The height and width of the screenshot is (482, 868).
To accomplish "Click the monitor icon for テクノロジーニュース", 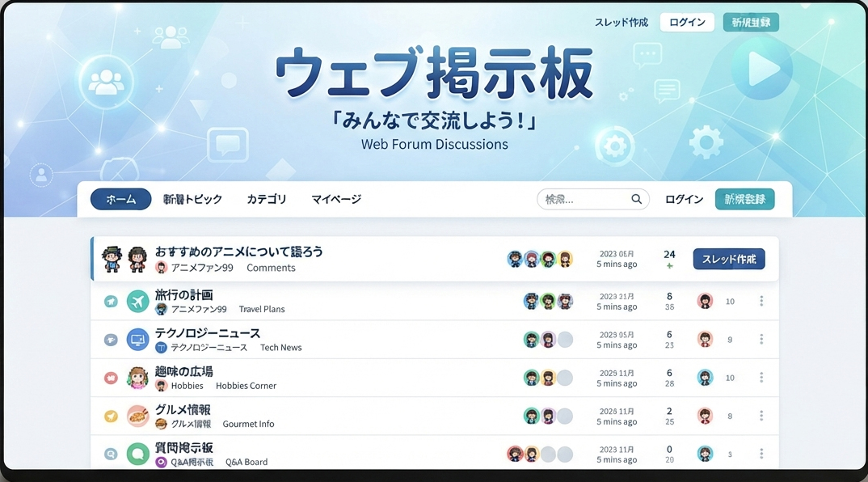I will click(x=138, y=340).
